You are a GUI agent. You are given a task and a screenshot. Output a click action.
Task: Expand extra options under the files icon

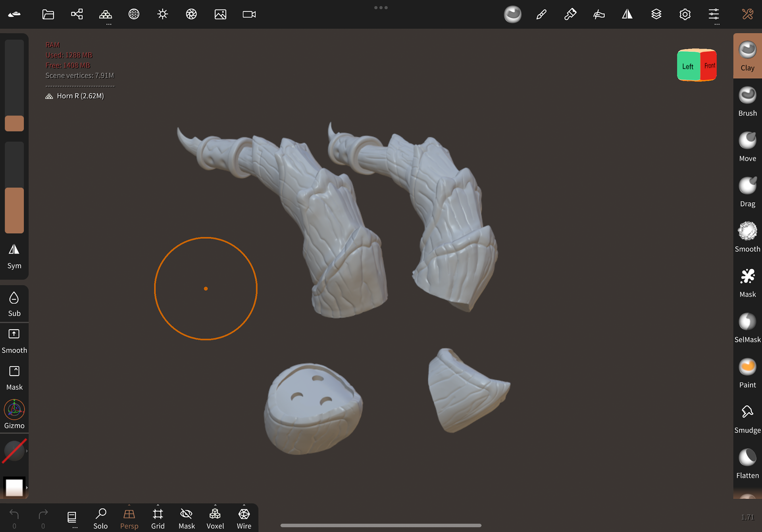(x=108, y=25)
